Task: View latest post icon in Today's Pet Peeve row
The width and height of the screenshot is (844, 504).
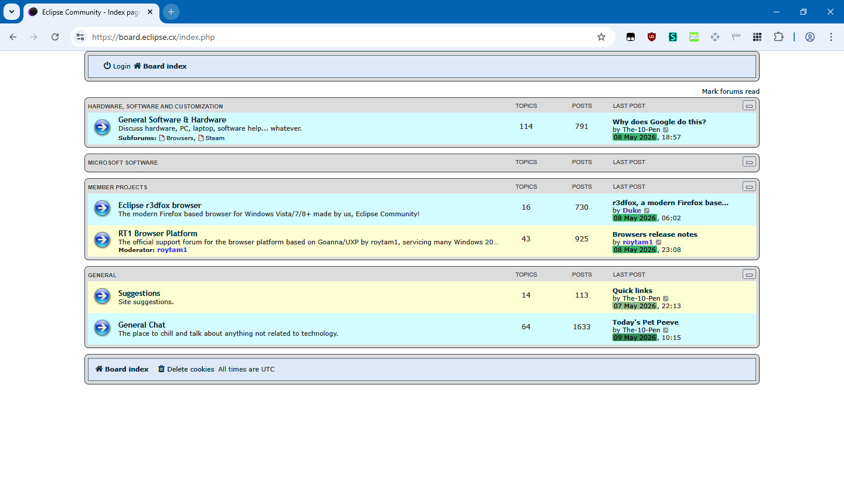Action: tap(665, 331)
